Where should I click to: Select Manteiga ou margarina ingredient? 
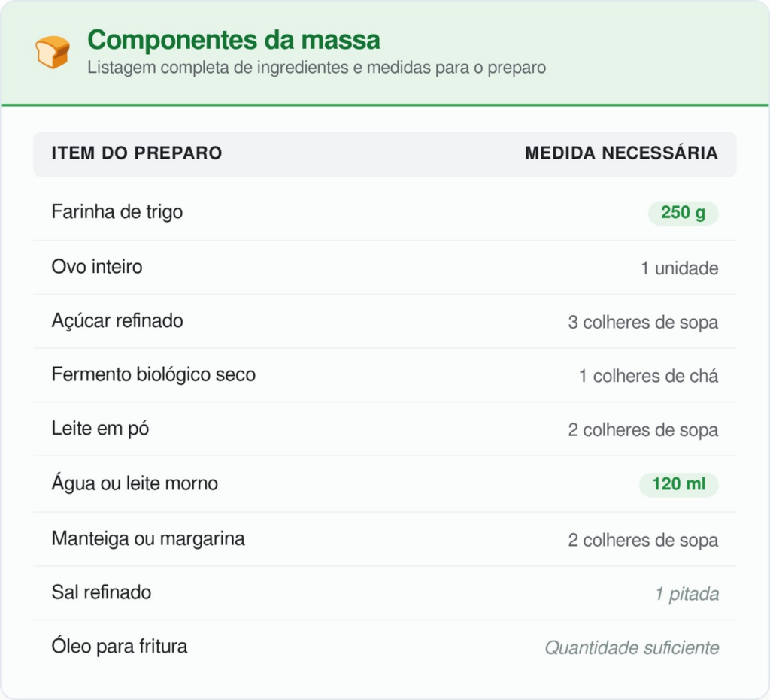tap(148, 539)
